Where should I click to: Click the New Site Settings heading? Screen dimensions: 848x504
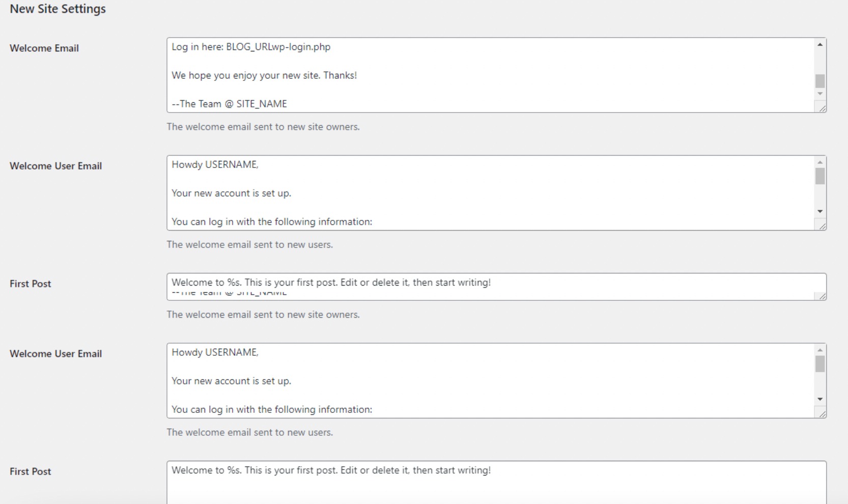(x=57, y=8)
